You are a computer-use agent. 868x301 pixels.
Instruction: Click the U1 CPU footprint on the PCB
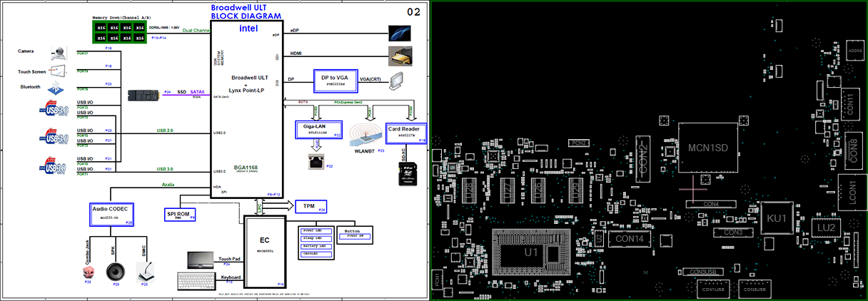533,253
